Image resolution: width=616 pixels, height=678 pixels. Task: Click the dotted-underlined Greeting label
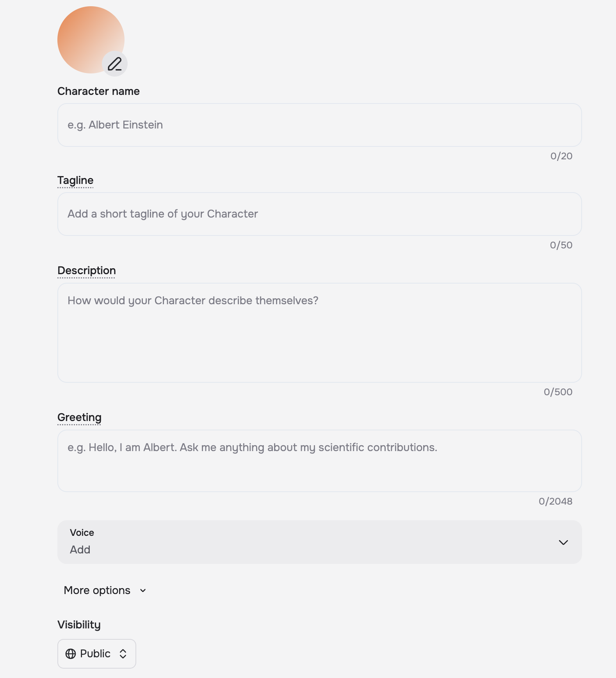click(x=79, y=418)
